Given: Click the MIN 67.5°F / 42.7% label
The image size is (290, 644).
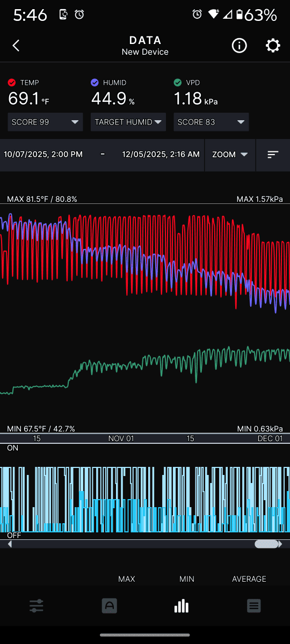Looking at the screenshot, I should click(41, 429).
